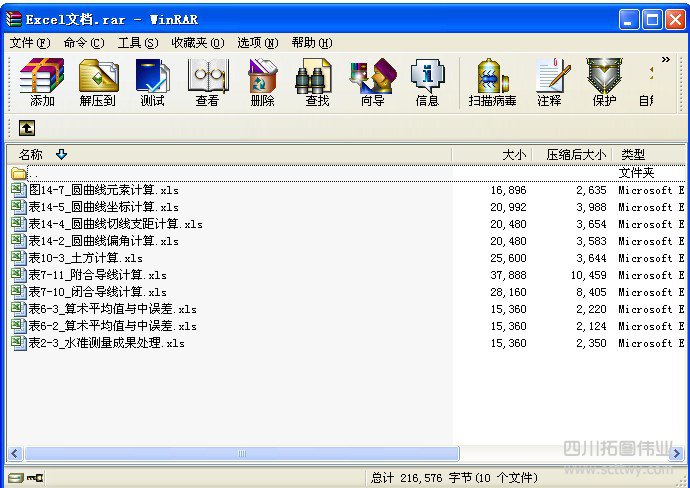The image size is (690, 488).
Task: Sort by the 大小 column header
Action: click(x=492, y=154)
